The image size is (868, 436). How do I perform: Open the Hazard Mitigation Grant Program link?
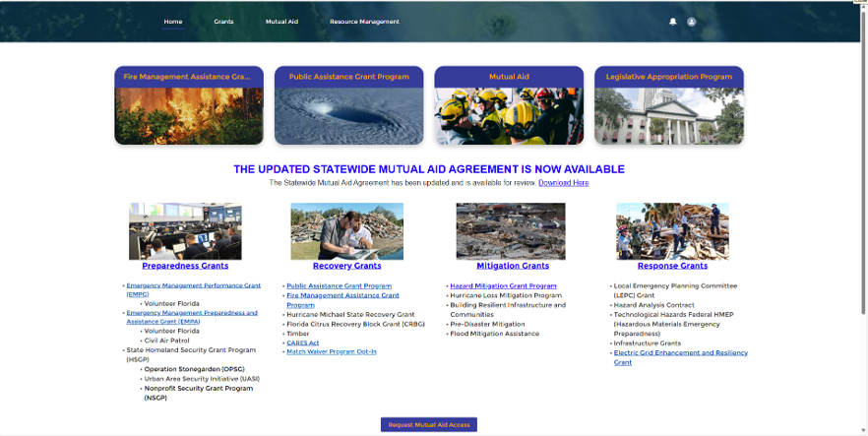503,286
